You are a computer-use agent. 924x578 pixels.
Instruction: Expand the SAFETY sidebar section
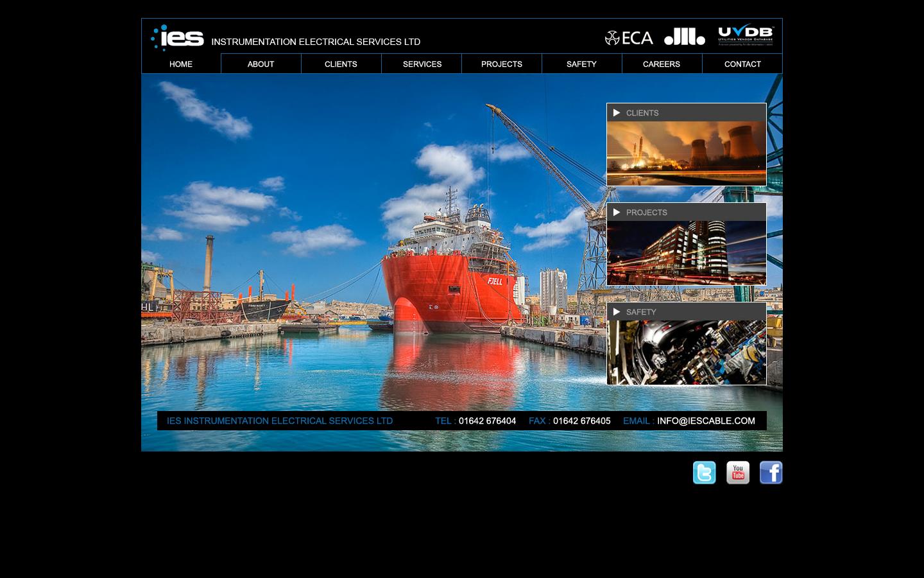[641, 311]
